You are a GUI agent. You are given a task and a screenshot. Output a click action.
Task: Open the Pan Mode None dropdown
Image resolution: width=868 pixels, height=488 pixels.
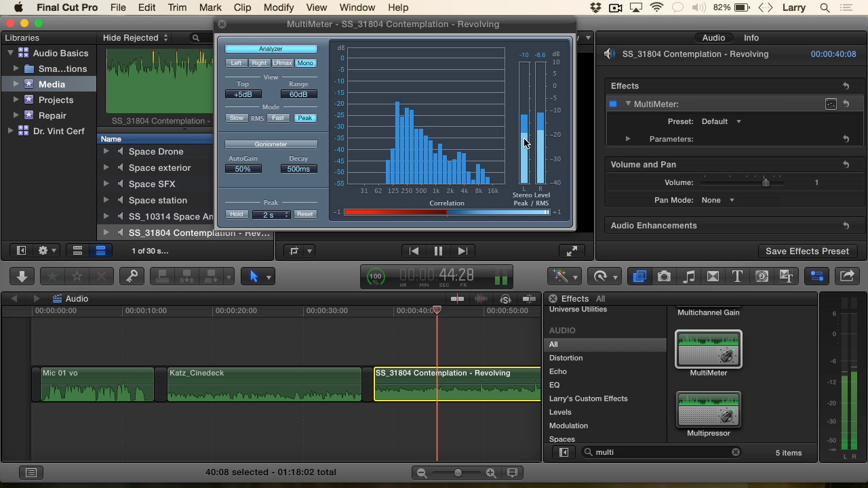click(718, 200)
